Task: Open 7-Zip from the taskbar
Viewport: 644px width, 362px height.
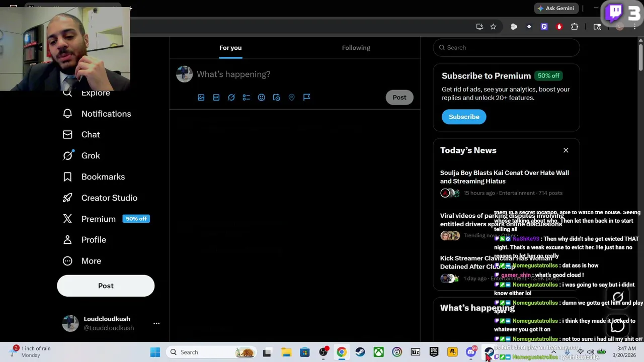Action: [416, 352]
